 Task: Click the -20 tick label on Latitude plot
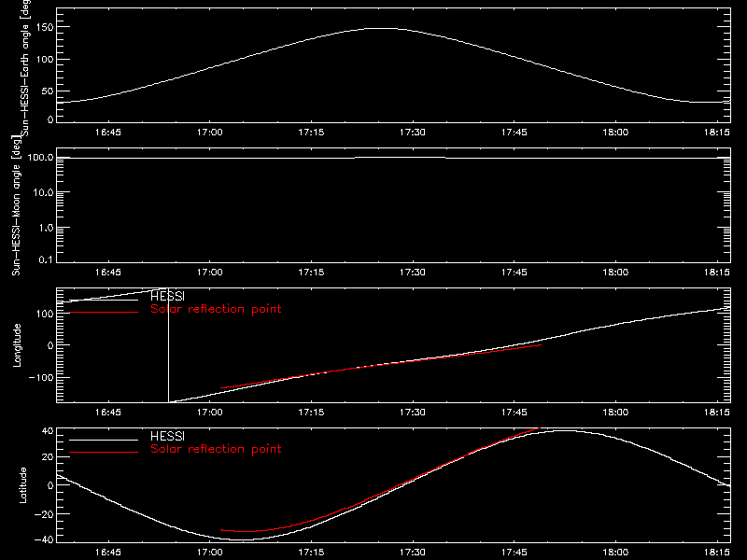pyautogui.click(x=44, y=514)
